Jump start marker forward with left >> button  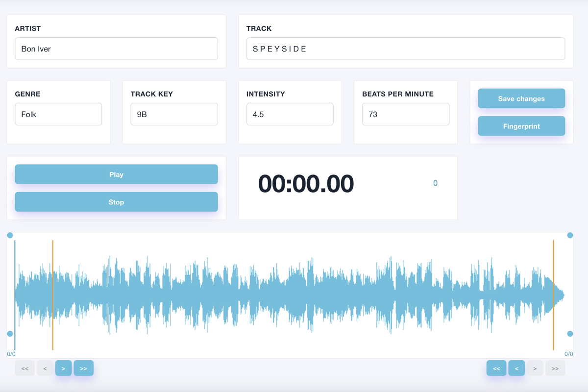coord(83,368)
